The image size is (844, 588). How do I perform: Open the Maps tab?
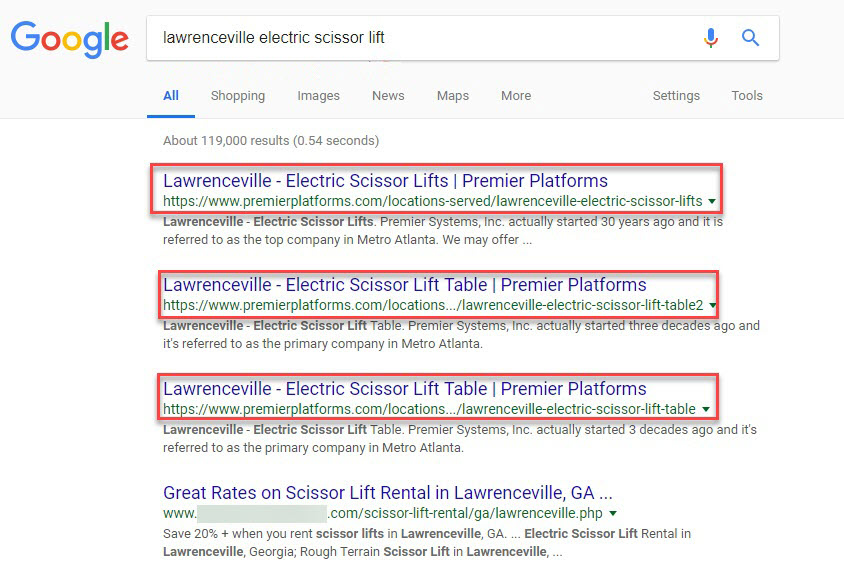(453, 96)
